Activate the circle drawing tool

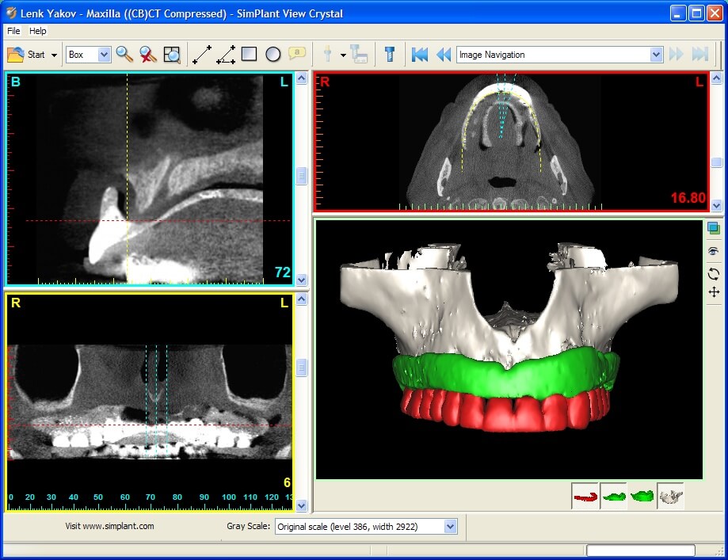pos(273,54)
